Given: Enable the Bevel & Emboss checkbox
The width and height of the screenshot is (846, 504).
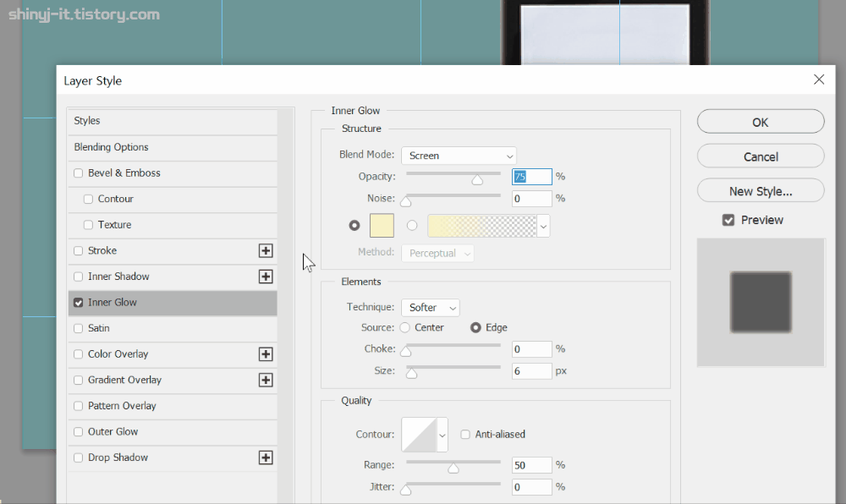Looking at the screenshot, I should click(78, 173).
